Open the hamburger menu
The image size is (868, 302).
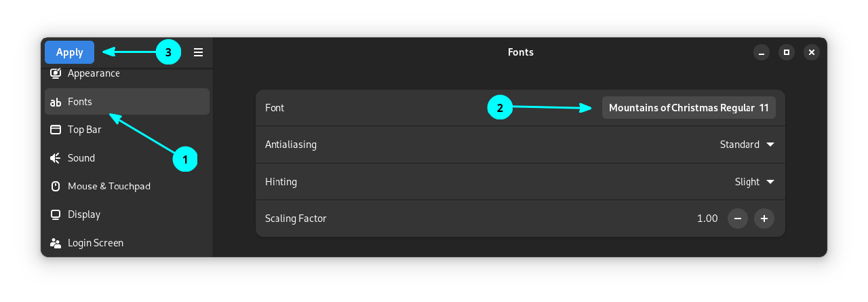point(198,52)
